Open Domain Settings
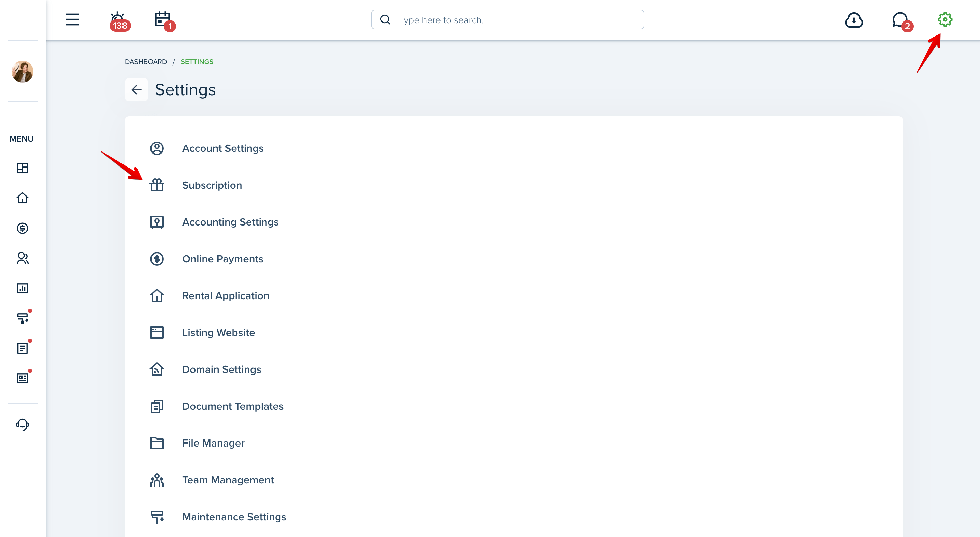The width and height of the screenshot is (980, 537). click(221, 370)
